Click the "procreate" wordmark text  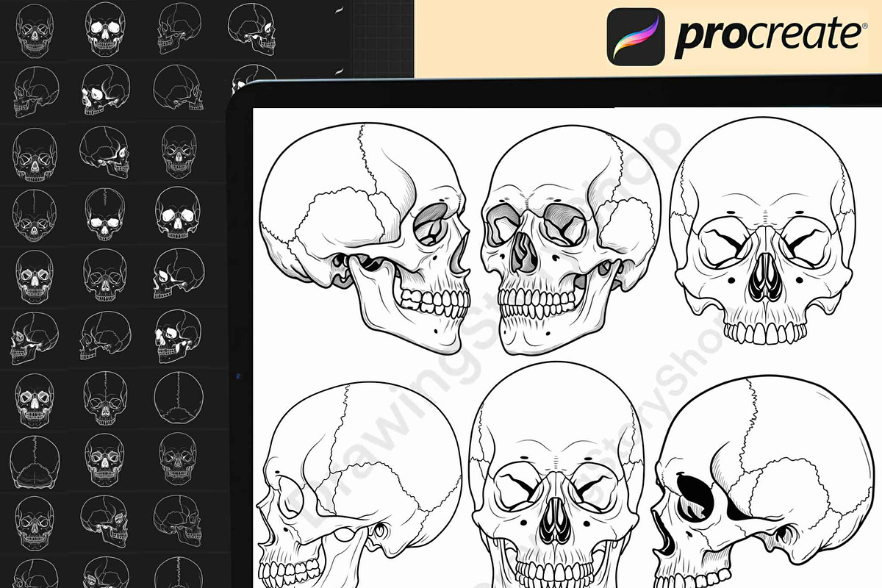click(768, 35)
